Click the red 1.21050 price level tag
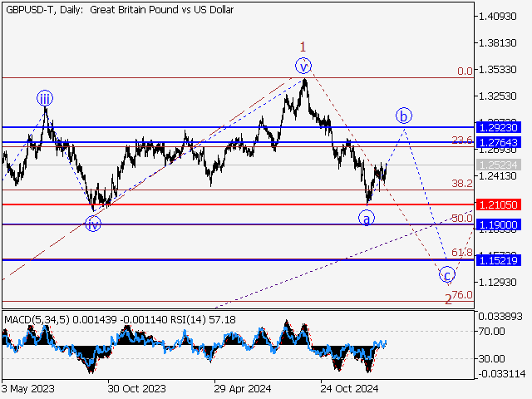This screenshot has width=532, height=399. pos(499,204)
